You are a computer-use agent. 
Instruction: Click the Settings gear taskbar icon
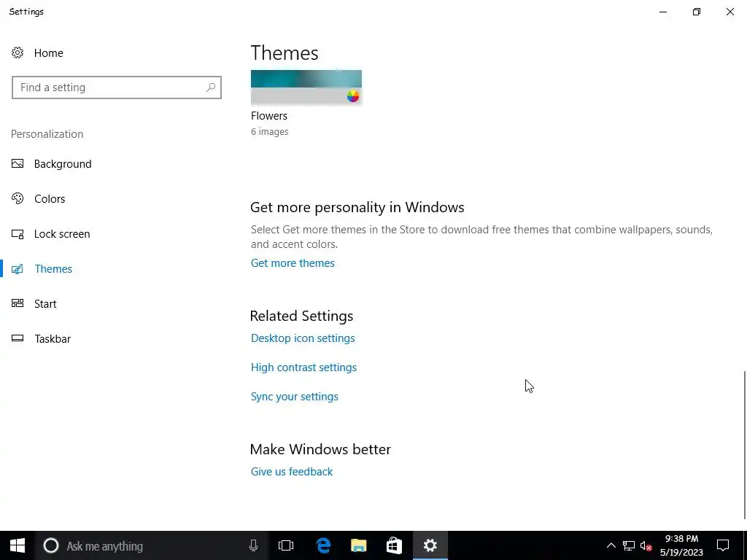430,545
